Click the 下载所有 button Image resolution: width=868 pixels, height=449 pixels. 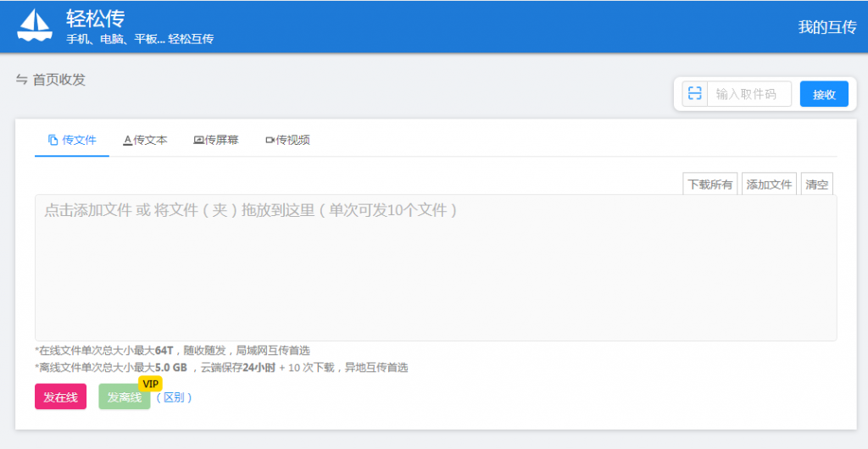[x=709, y=185]
